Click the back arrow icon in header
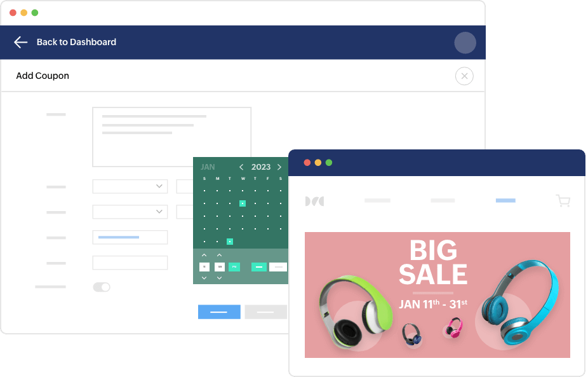 (x=20, y=42)
